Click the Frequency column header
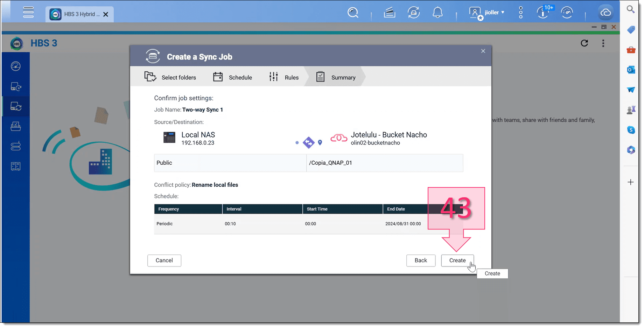Screen dimensions: 644x328 coord(188,209)
